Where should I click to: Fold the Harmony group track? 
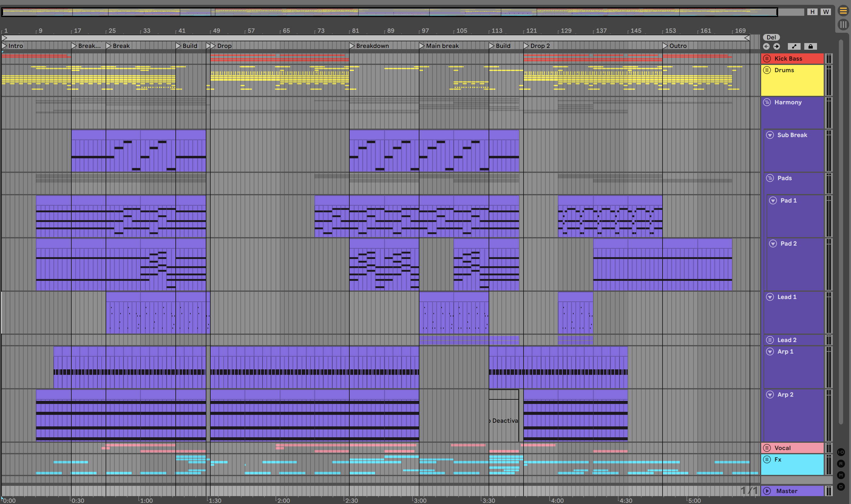click(x=767, y=102)
